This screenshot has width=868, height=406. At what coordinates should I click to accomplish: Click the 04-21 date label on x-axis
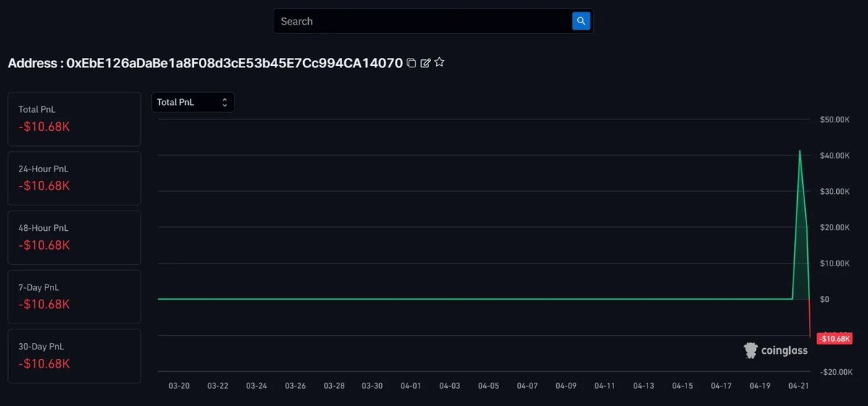coord(798,386)
